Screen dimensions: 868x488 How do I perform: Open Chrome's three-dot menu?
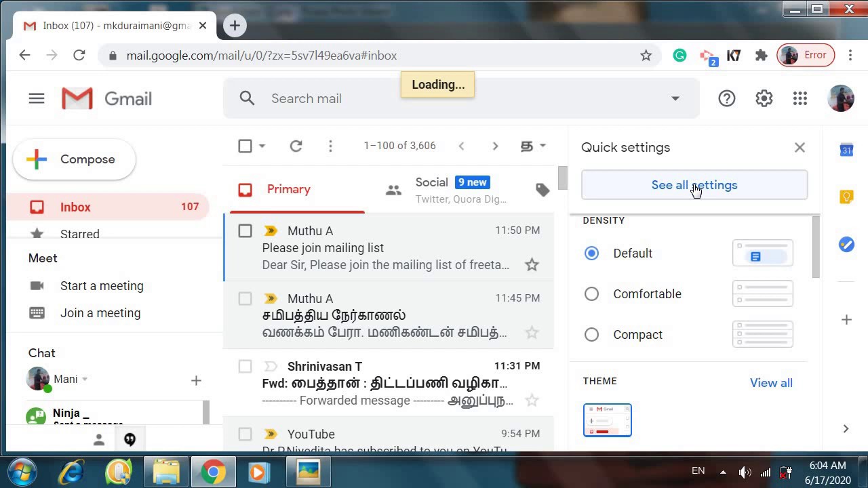coord(850,56)
